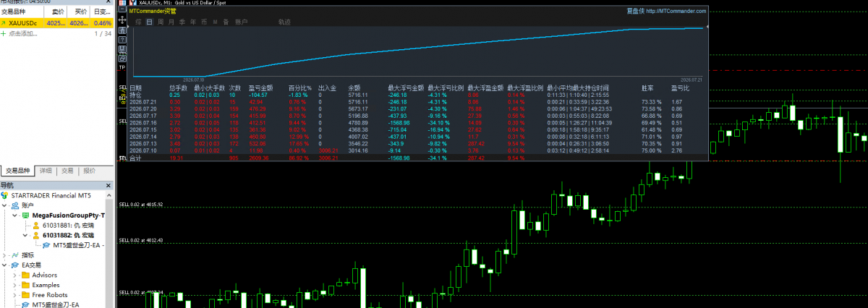
Task: Click the STARTRADER broker shield icon
Action: tap(5, 195)
